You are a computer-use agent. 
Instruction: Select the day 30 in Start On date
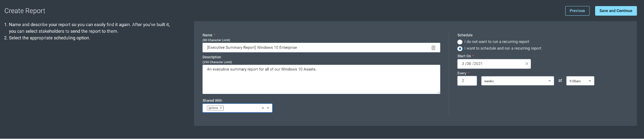click(469, 64)
